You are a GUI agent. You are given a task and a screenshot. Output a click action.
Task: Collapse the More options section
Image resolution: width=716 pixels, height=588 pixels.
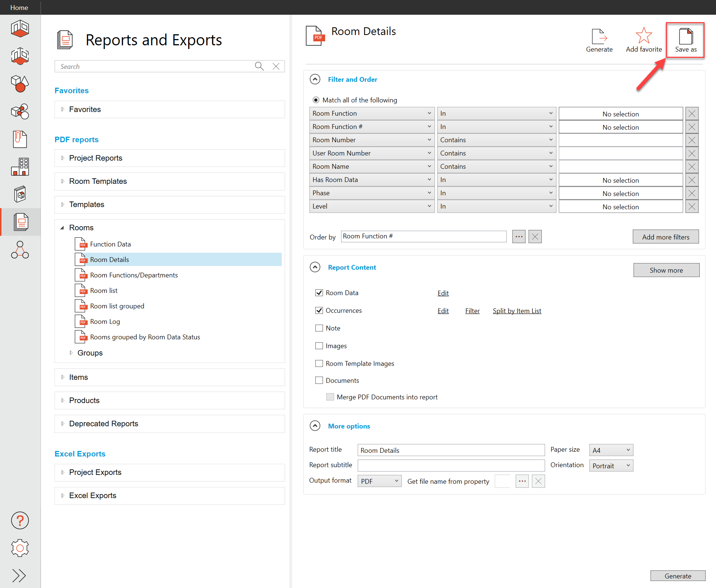pos(315,426)
